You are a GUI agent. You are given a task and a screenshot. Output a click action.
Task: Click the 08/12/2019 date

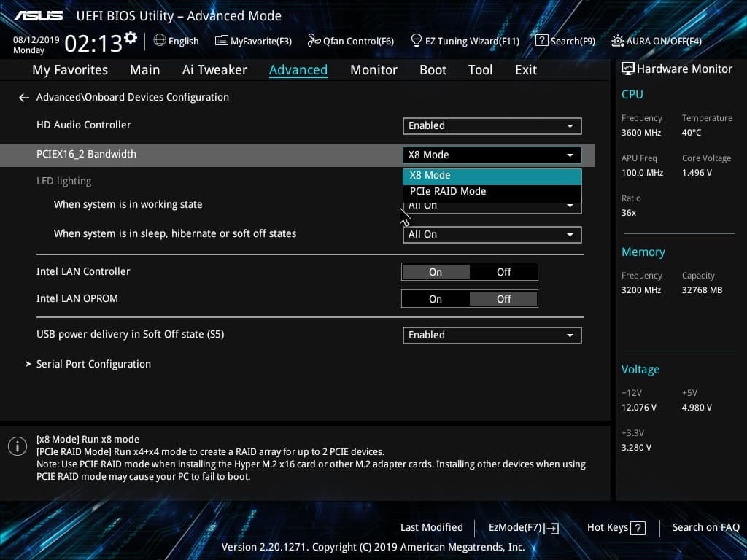(36, 40)
